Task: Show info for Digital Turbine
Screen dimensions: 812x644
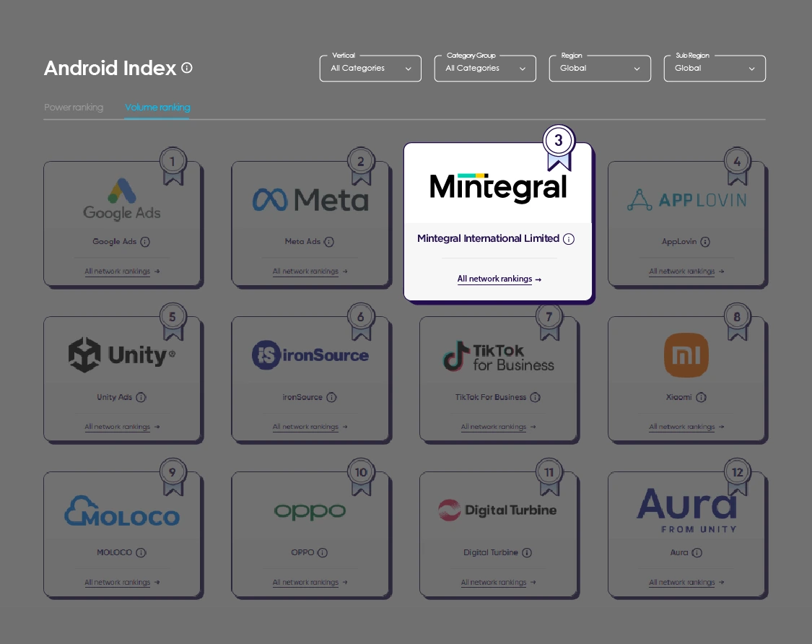Action: point(527,553)
